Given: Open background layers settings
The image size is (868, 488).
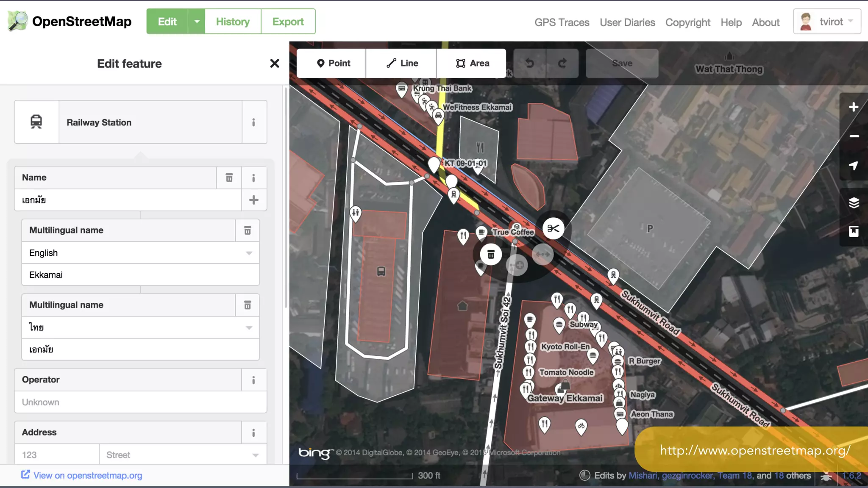Looking at the screenshot, I should 854,202.
